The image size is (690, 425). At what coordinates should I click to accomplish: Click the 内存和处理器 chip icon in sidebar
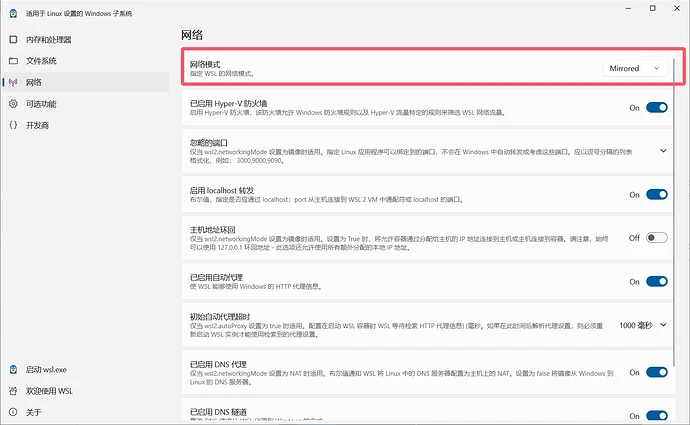pos(12,39)
